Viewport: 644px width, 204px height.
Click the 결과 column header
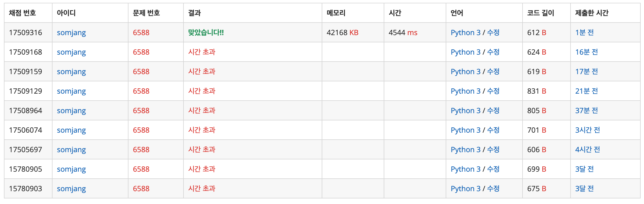(x=194, y=13)
